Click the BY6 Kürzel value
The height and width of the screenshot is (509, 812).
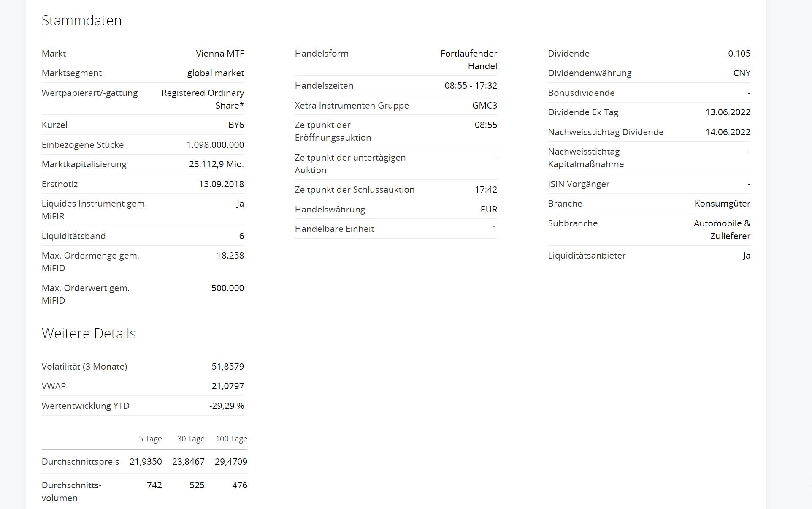[236, 125]
